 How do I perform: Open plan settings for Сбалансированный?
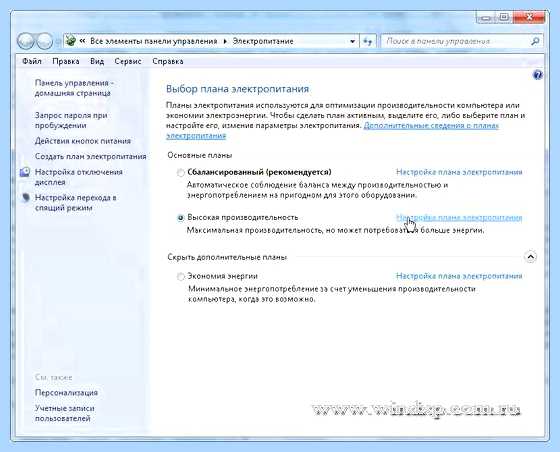(459, 172)
